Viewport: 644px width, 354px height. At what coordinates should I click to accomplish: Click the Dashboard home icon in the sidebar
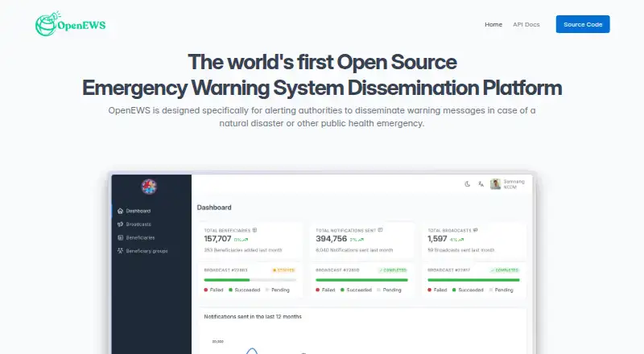120,211
